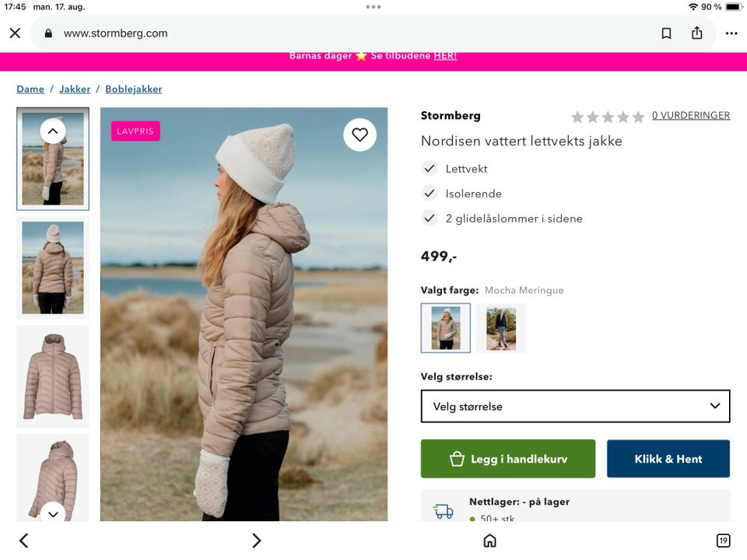Tap the bookmark icon in the address bar
This screenshot has height=560, width=747.
[x=667, y=33]
